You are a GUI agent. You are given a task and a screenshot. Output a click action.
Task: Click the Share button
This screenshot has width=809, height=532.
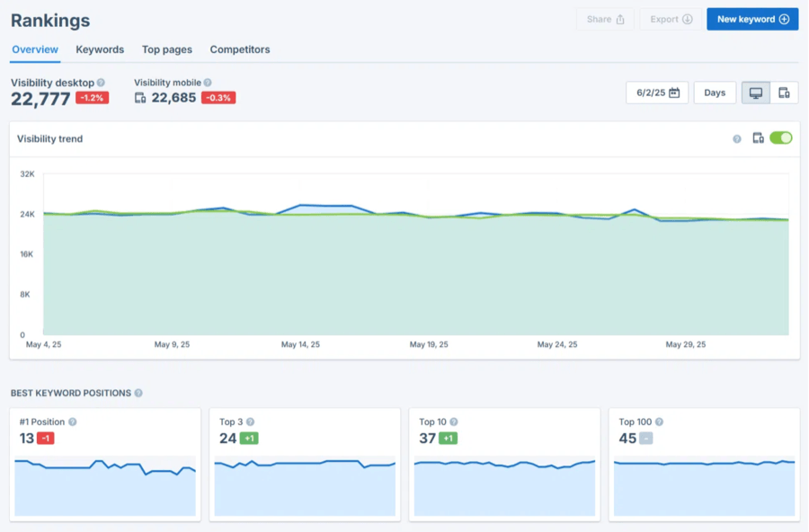605,19
